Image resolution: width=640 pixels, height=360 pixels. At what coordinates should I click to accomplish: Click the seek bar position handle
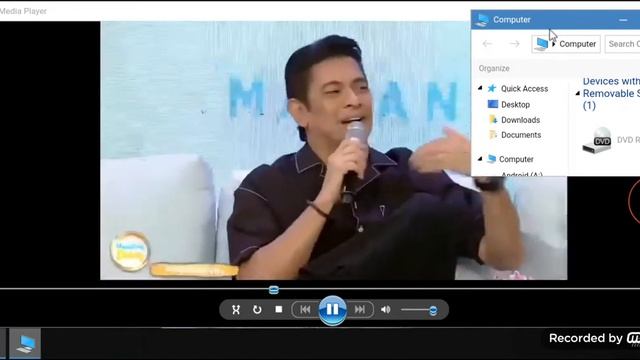click(x=274, y=290)
